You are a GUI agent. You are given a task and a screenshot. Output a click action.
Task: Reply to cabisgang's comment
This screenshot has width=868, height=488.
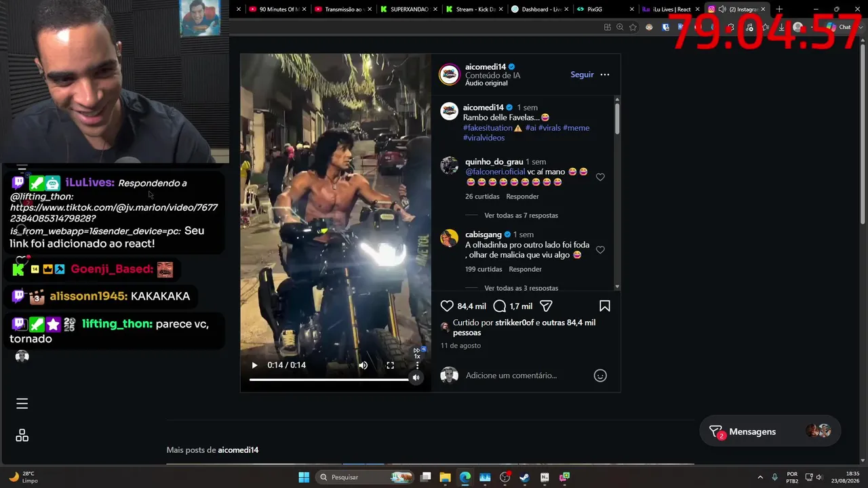[525, 269]
